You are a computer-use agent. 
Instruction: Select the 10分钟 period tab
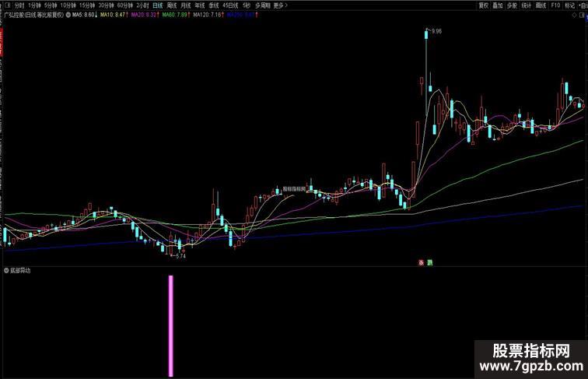68,5
